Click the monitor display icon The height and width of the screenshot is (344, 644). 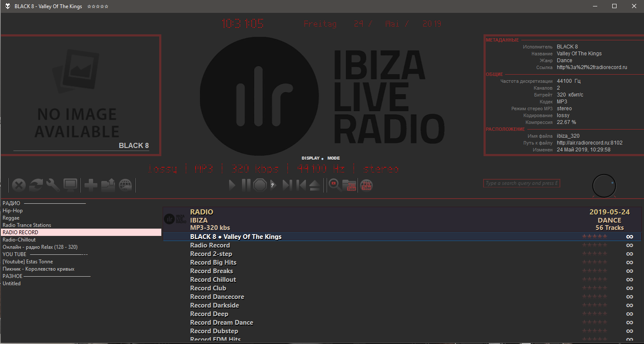70,185
